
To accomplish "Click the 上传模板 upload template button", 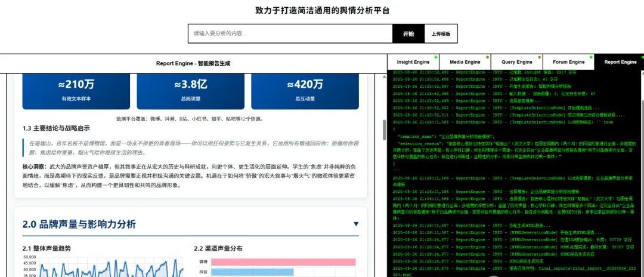I will [x=441, y=33].
